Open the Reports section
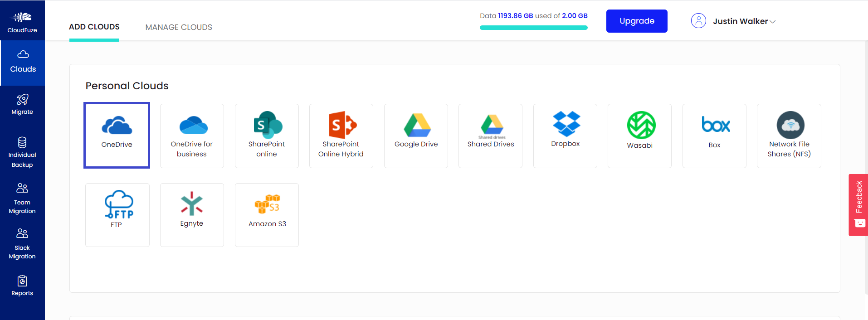 click(22, 286)
